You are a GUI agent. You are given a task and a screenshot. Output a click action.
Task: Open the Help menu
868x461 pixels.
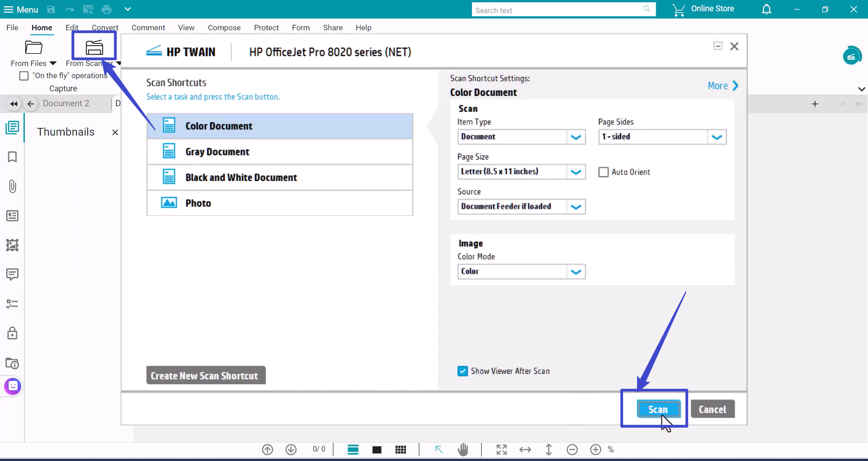pos(363,28)
